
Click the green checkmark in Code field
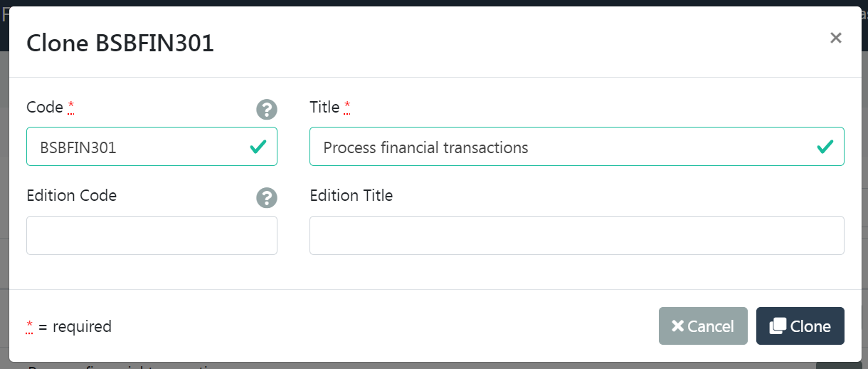click(258, 147)
